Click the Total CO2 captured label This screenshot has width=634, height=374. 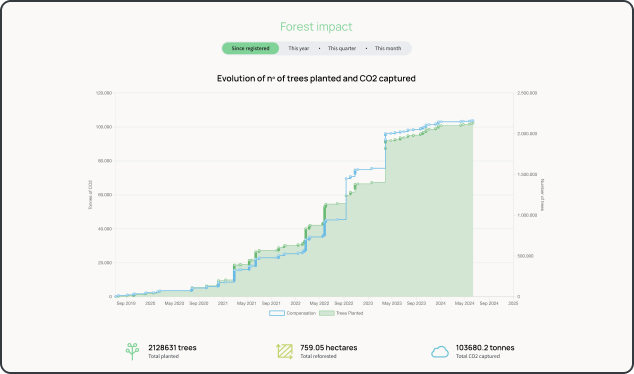(x=478, y=356)
